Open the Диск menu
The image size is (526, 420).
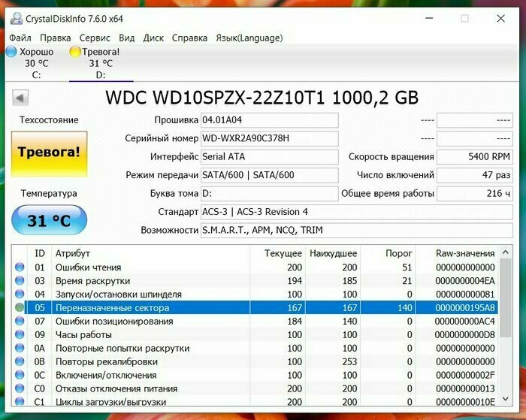point(153,38)
